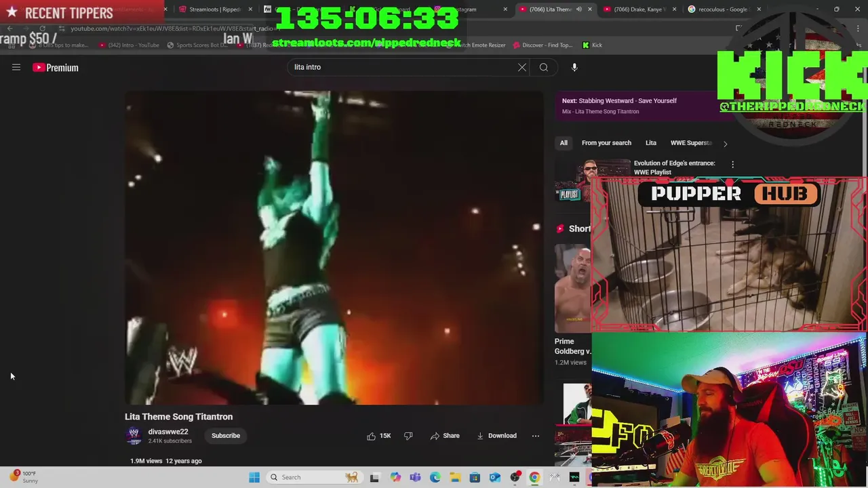Clear the 'lita intro' search text
The height and width of the screenshot is (488, 868).
point(522,67)
